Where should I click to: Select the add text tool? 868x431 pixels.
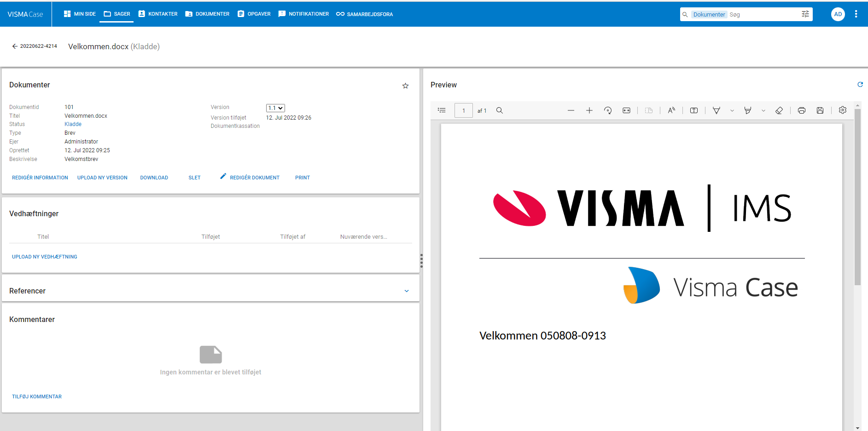point(694,110)
